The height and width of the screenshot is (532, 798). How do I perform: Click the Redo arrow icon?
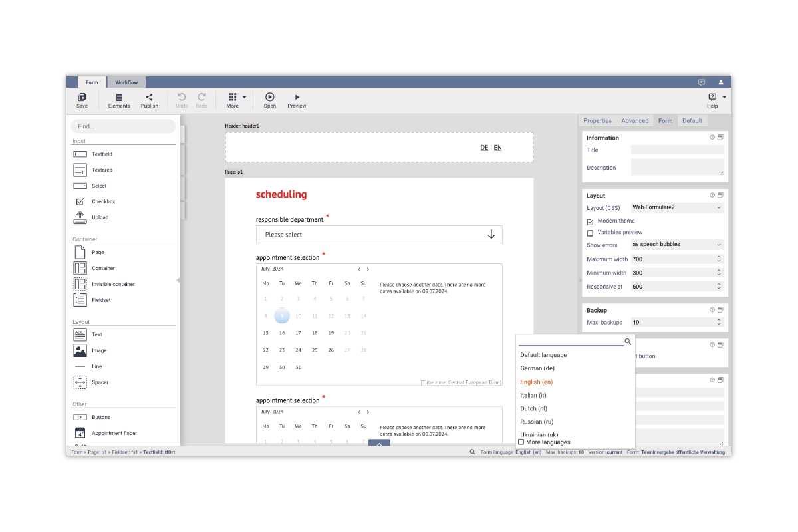click(201, 97)
